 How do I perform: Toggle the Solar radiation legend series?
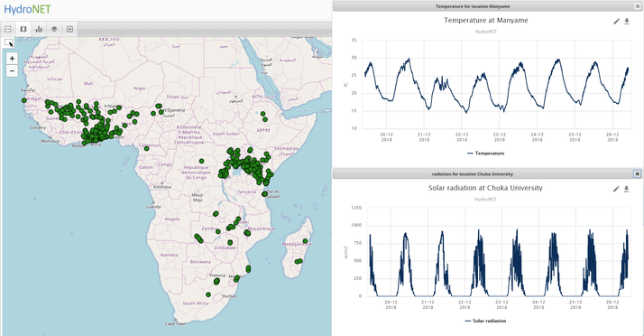(x=485, y=321)
